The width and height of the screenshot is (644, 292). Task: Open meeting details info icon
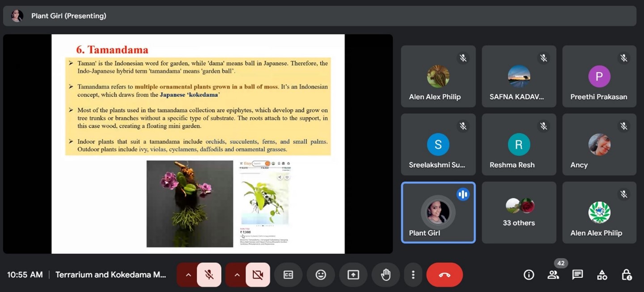[529, 275]
